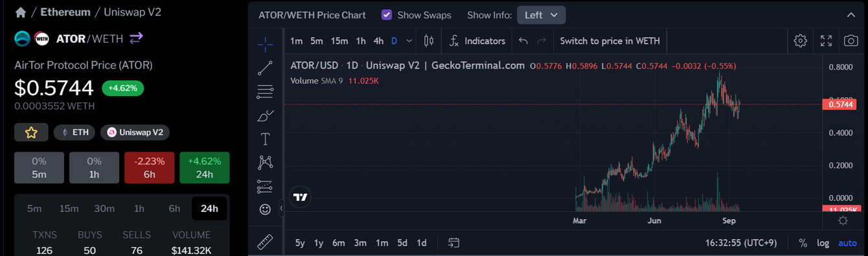Screen dimensions: 868x256
Task: Open chart settings gear
Action: coord(800,41)
